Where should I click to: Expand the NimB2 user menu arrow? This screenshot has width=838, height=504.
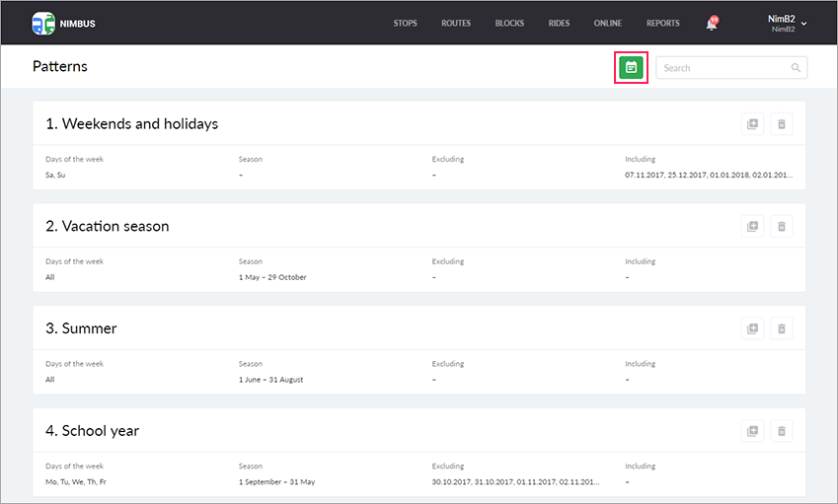tap(803, 24)
